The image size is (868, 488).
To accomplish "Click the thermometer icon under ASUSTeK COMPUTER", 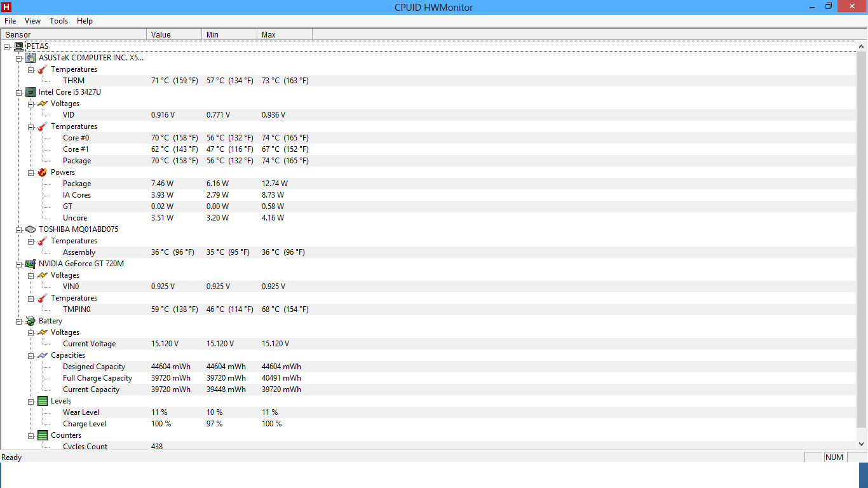I will click(x=43, y=69).
